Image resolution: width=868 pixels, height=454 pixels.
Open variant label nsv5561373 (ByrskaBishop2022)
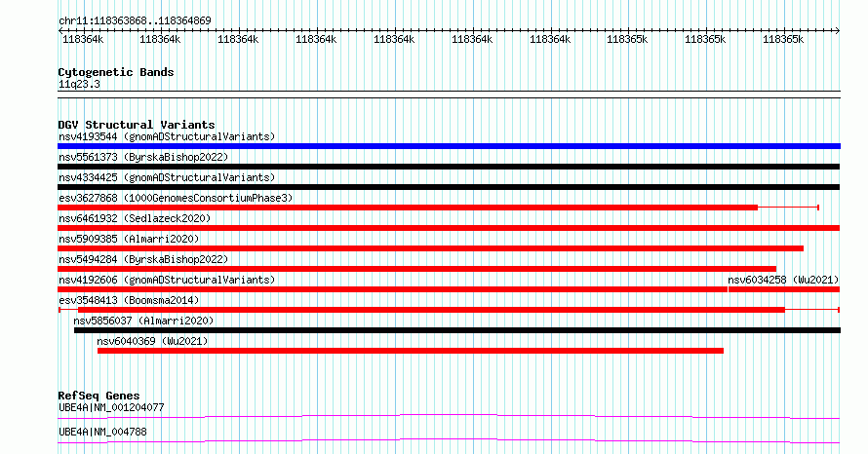(x=143, y=157)
